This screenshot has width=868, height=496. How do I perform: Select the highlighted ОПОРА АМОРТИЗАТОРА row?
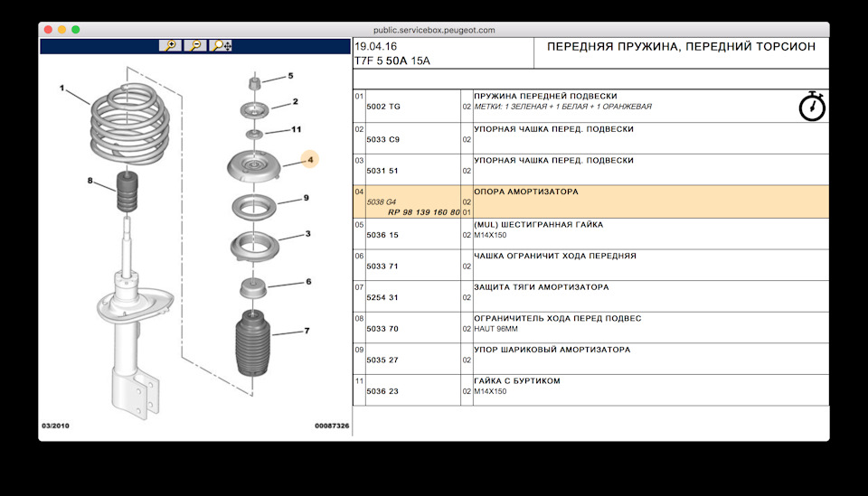pos(590,201)
